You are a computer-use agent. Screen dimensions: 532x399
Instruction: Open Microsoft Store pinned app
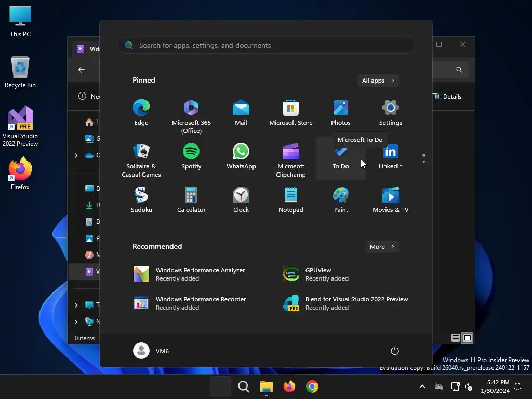click(291, 113)
